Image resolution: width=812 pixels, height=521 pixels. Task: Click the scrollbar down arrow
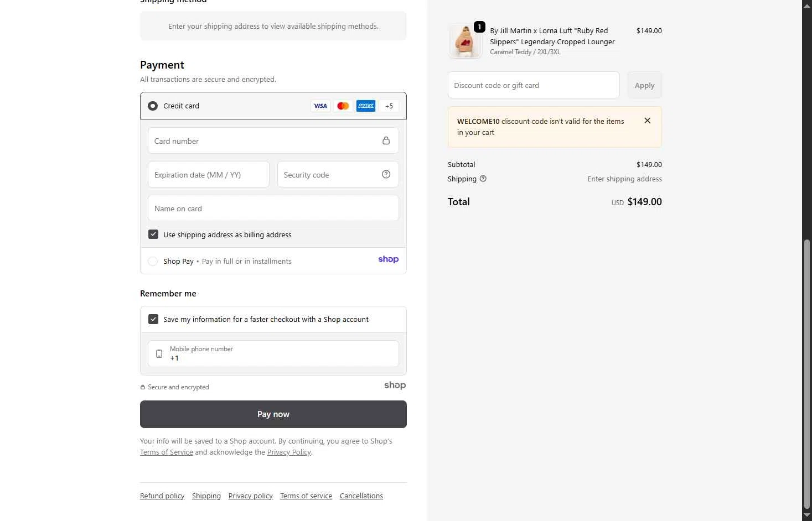807,515
